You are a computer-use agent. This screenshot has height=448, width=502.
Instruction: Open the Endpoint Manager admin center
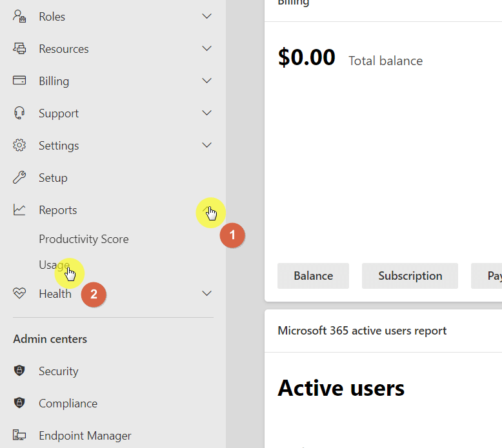[x=85, y=436]
